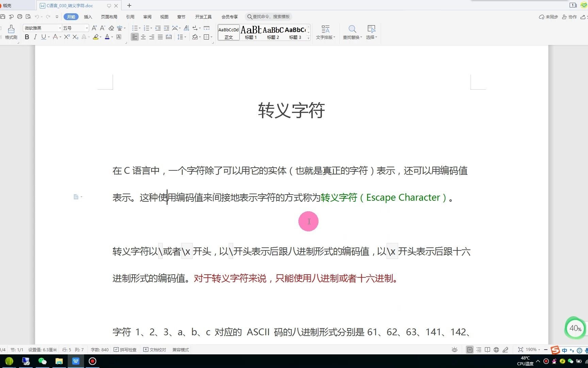Viewport: 588px width, 368px height.
Task: Apply underline to text
Action: 44,37
